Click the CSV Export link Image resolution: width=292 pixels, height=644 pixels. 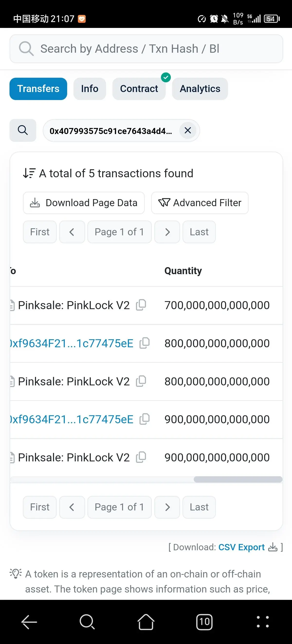point(241,547)
